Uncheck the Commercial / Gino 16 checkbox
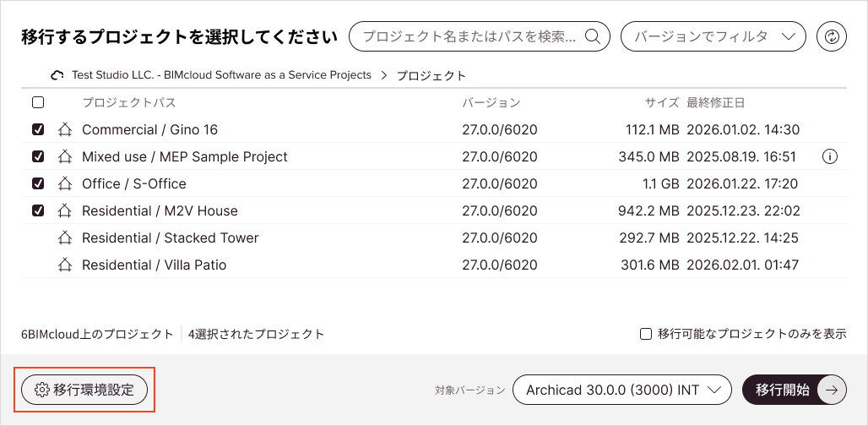This screenshot has width=868, height=426. (38, 129)
